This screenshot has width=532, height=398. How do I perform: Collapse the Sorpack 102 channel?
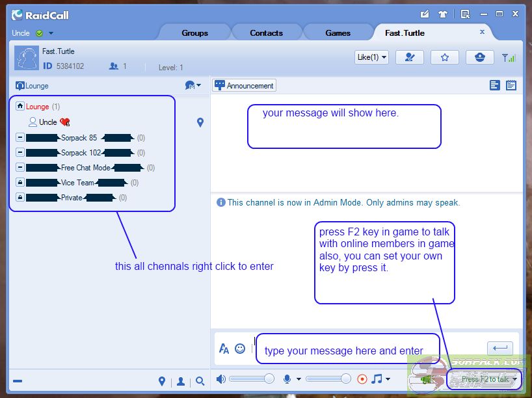(20, 152)
